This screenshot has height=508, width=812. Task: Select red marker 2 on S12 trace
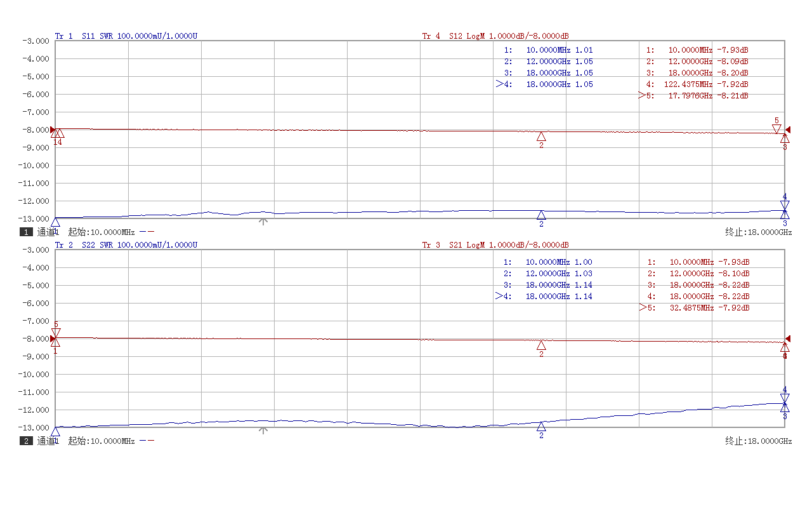click(x=541, y=137)
